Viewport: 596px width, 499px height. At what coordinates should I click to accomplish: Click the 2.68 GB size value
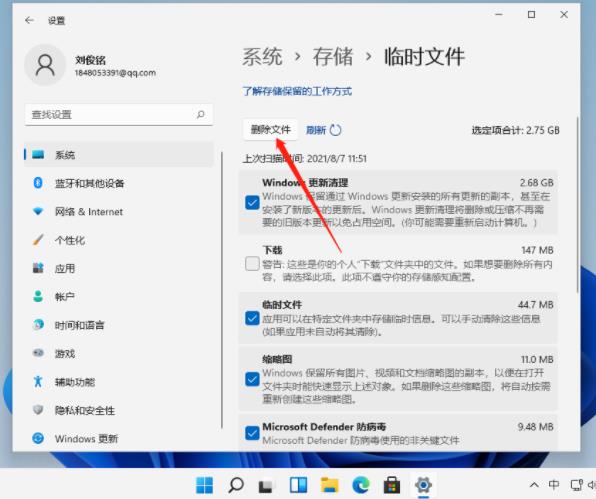(537, 183)
